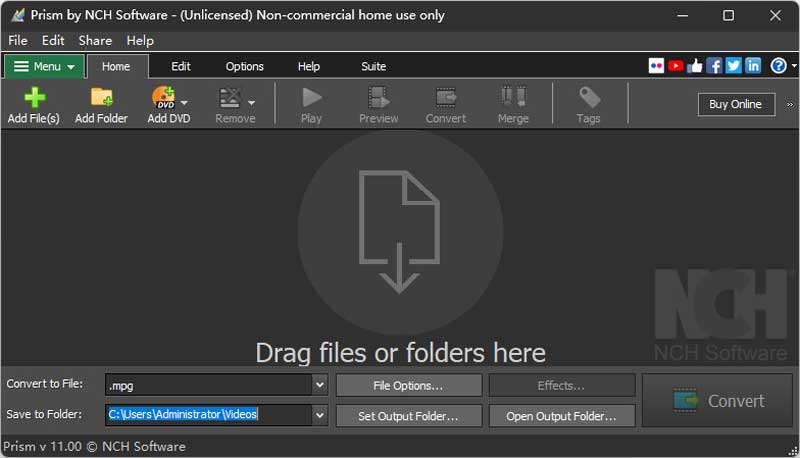Open the Flickr share icon
Screen dimensions: 800x458
point(656,66)
